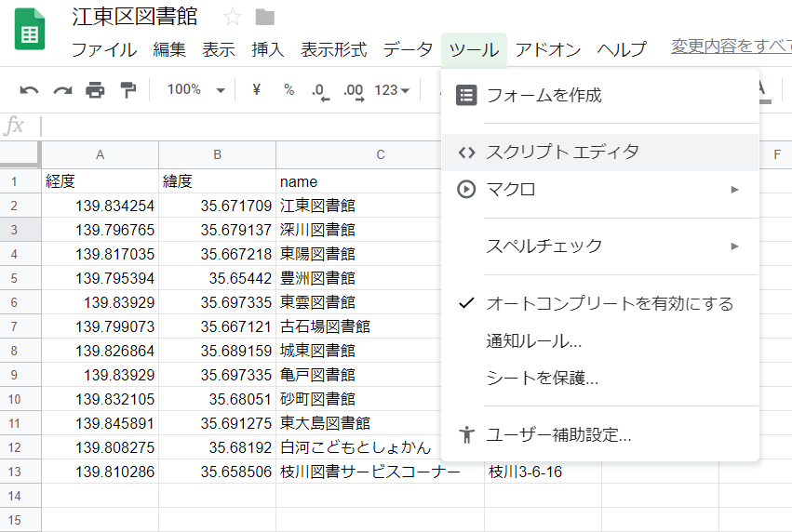
Task: Click into the formula bar input
Action: pos(243,126)
